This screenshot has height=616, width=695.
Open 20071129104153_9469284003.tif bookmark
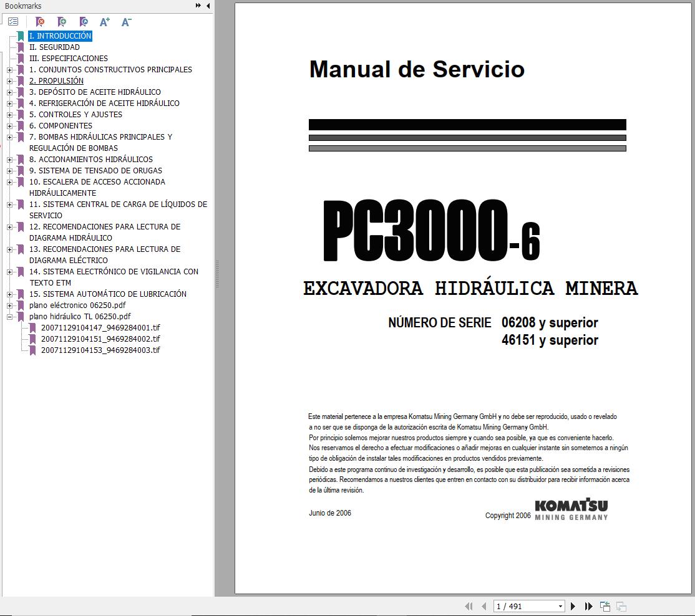click(100, 350)
